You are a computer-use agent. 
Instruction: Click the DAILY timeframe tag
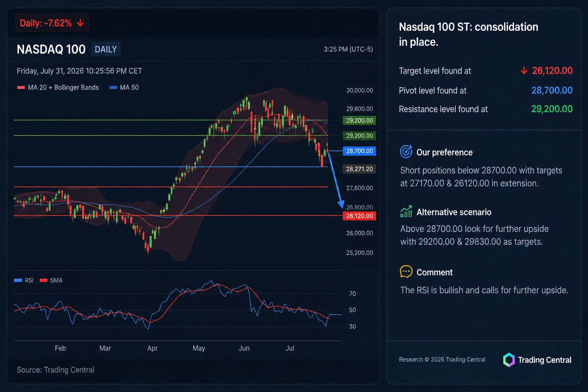tap(106, 49)
